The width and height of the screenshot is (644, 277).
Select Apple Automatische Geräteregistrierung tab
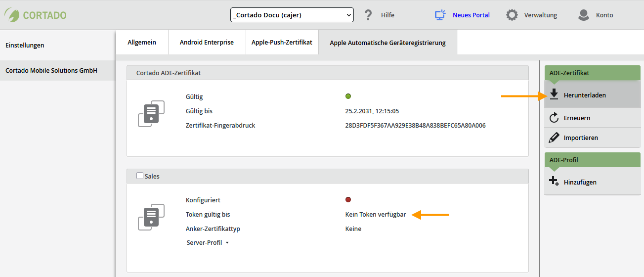tap(387, 43)
